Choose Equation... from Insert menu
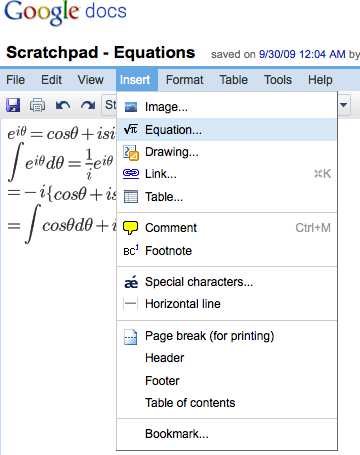The image size is (360, 455). pyautogui.click(x=227, y=129)
